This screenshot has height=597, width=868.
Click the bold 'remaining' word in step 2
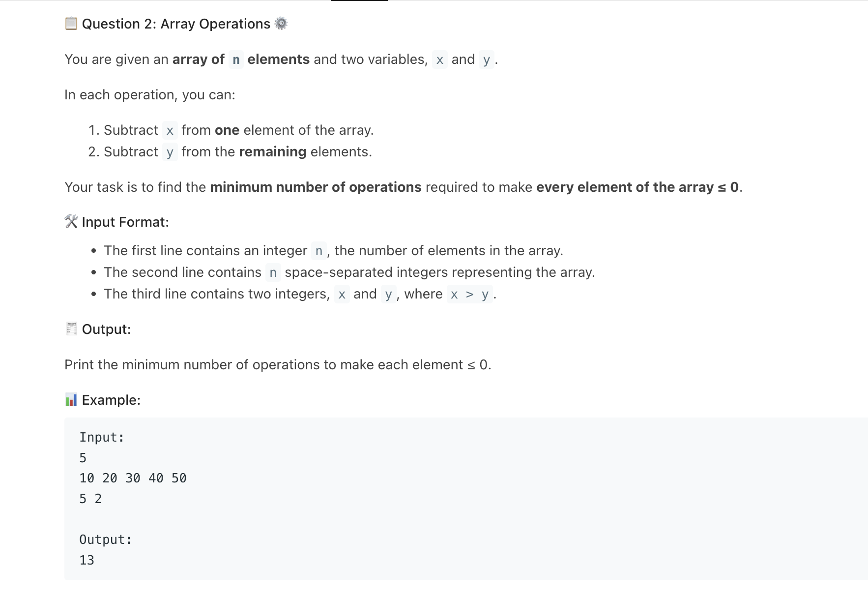coord(272,151)
